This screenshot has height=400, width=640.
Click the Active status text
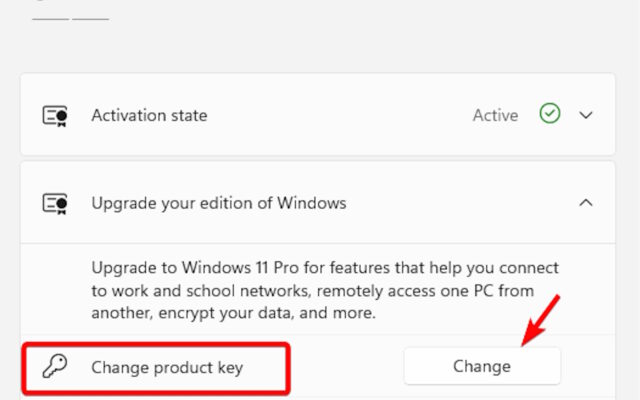[x=495, y=115]
